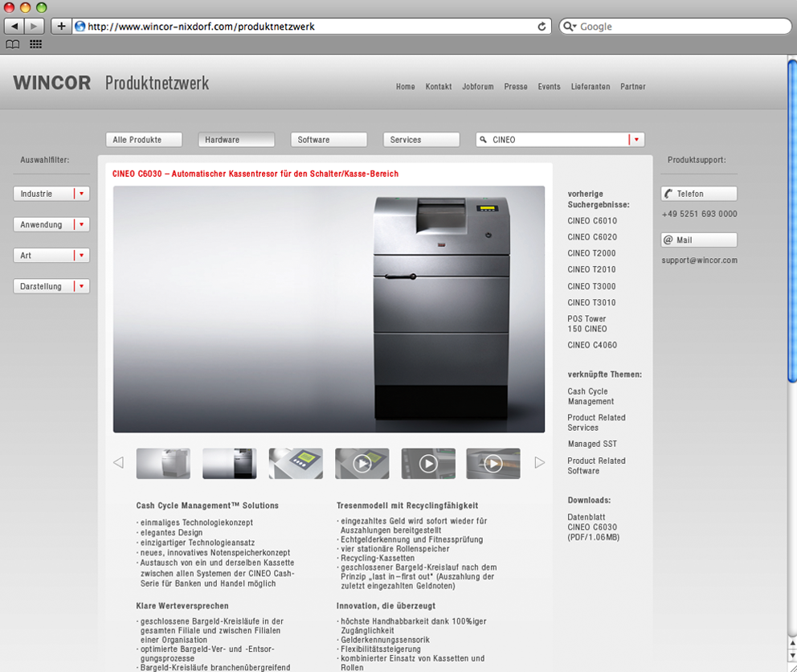Viewport: 797px width, 672px height.
Task: Open the Product Related Services topic
Action: click(x=597, y=423)
